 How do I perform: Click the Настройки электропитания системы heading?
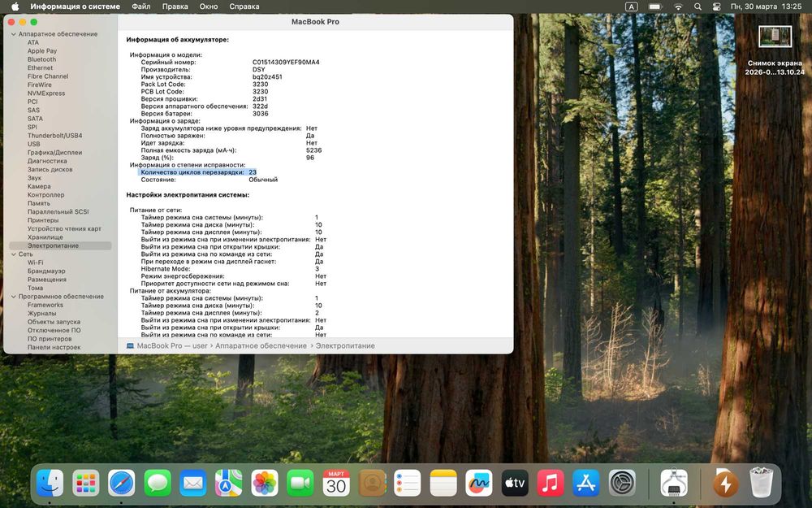click(x=188, y=195)
